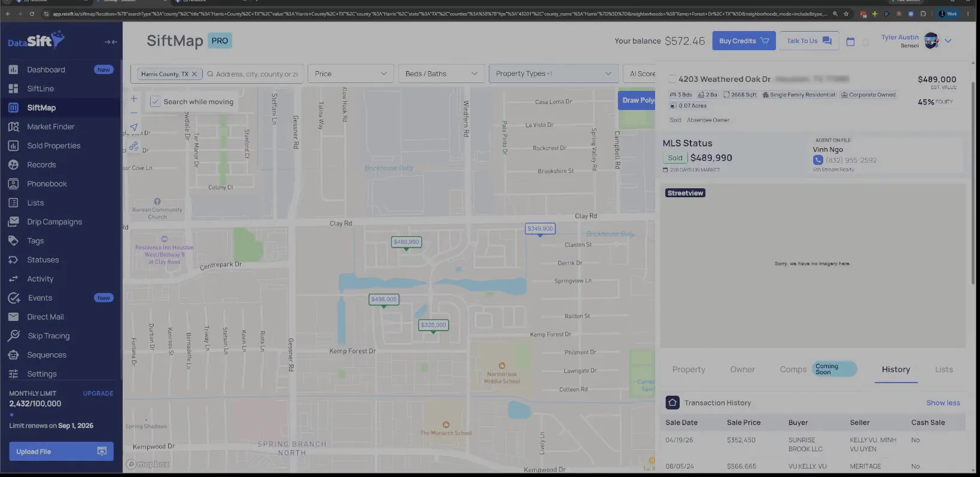Zoom in on the map
Image resolution: width=980 pixels, height=477 pixels.
pos(134,99)
